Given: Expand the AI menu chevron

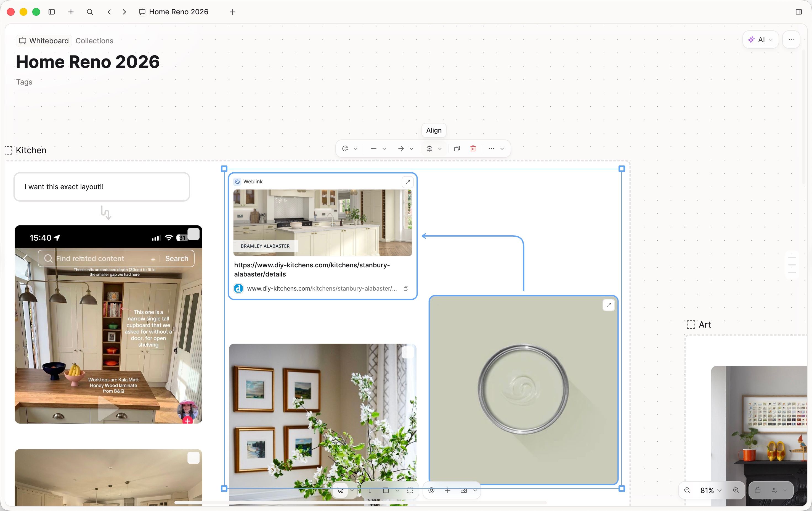Looking at the screenshot, I should click(771, 40).
